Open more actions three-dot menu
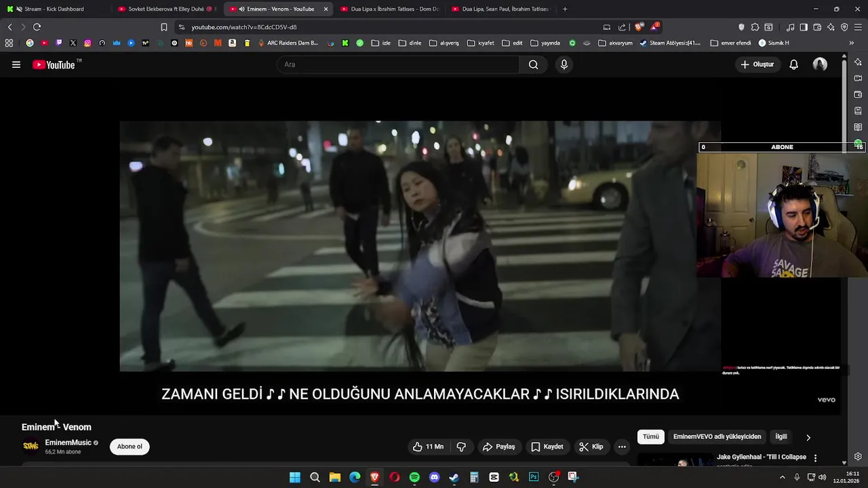Image resolution: width=868 pixels, height=488 pixels. (622, 447)
